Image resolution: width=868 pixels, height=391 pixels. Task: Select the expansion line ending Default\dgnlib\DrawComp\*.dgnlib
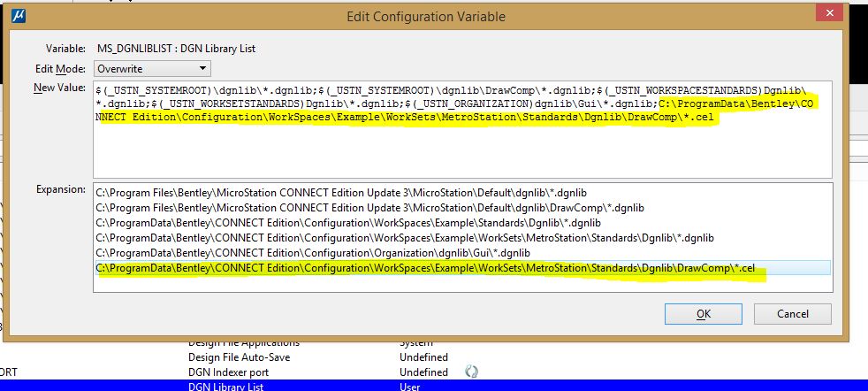click(369, 208)
